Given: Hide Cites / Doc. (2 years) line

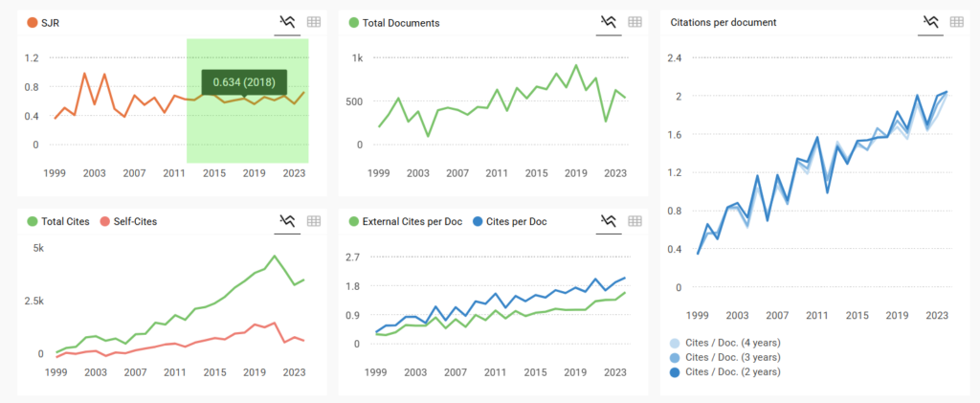Looking at the screenshot, I should pos(727,371).
